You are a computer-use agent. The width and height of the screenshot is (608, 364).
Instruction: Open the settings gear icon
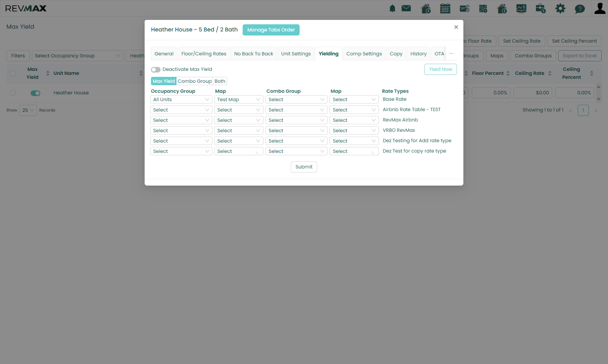tap(560, 8)
